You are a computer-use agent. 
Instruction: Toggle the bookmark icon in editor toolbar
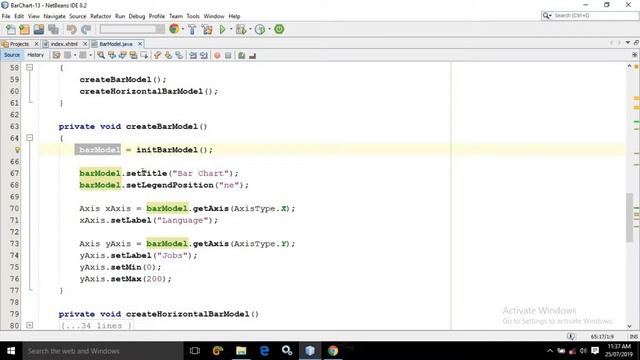pos(179,55)
